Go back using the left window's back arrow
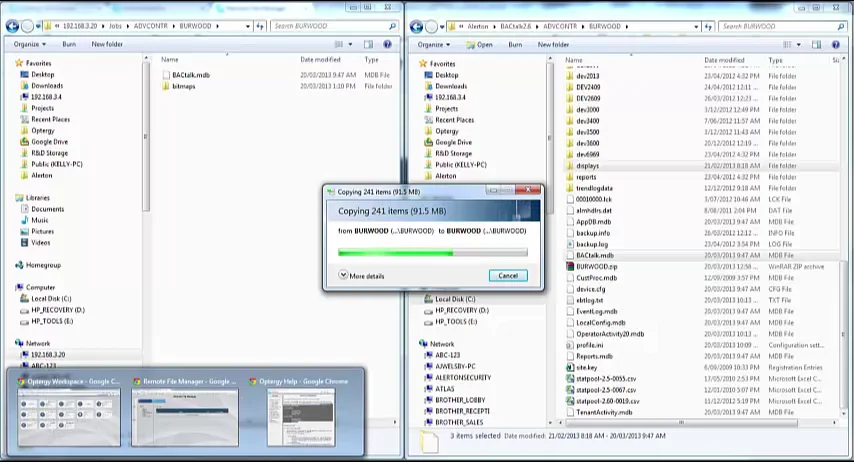 click(x=12, y=26)
